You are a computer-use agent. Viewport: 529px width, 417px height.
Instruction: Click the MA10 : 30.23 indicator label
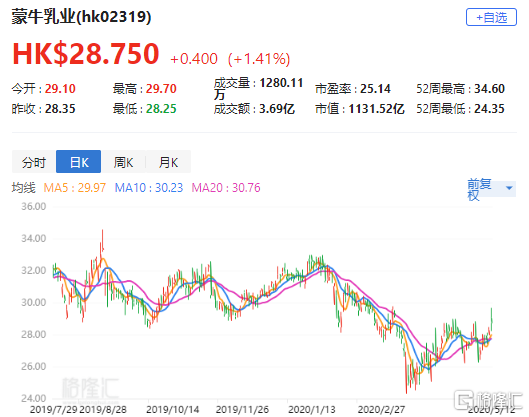click(x=149, y=188)
